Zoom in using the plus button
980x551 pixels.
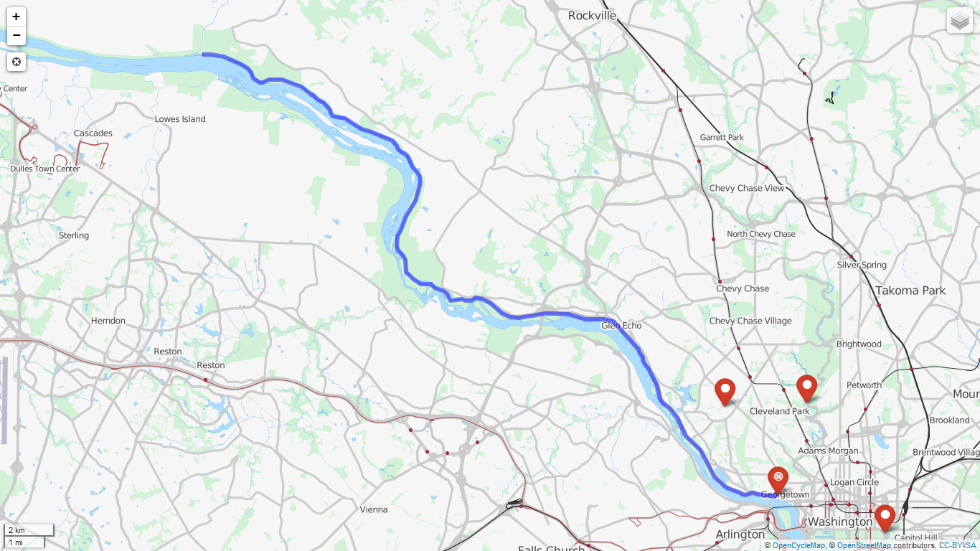tap(17, 17)
